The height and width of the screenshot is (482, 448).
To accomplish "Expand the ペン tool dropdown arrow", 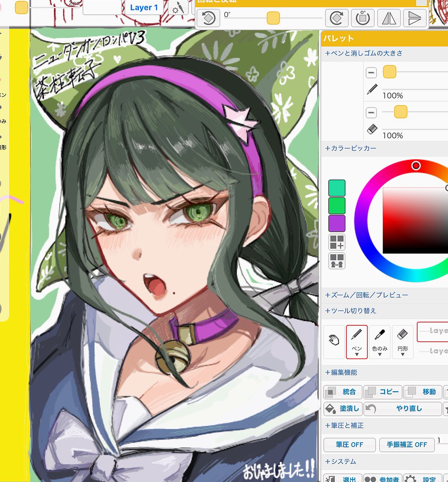I will tap(357, 354).
